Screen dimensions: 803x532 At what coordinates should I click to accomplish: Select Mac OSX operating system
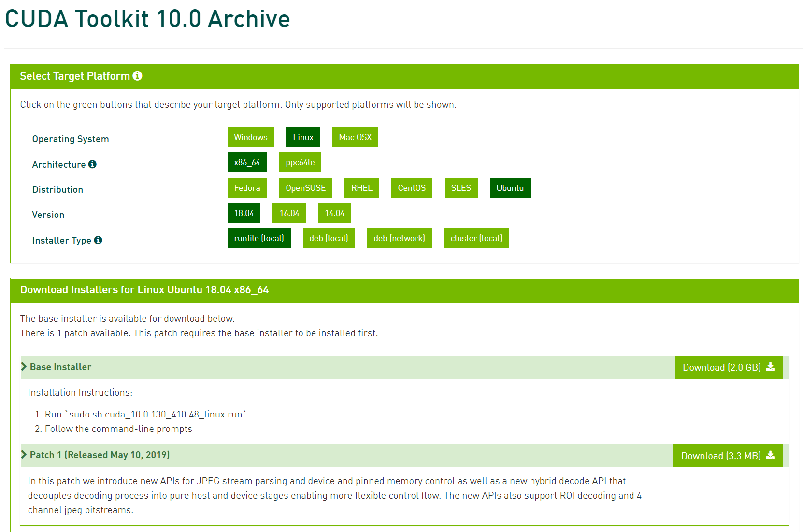point(355,137)
